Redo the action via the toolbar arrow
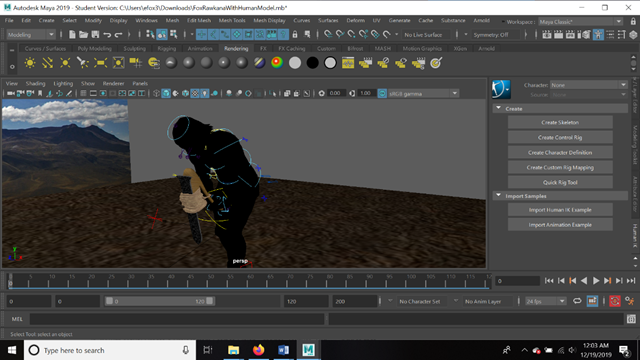This screenshot has width=640, height=360. [x=118, y=35]
